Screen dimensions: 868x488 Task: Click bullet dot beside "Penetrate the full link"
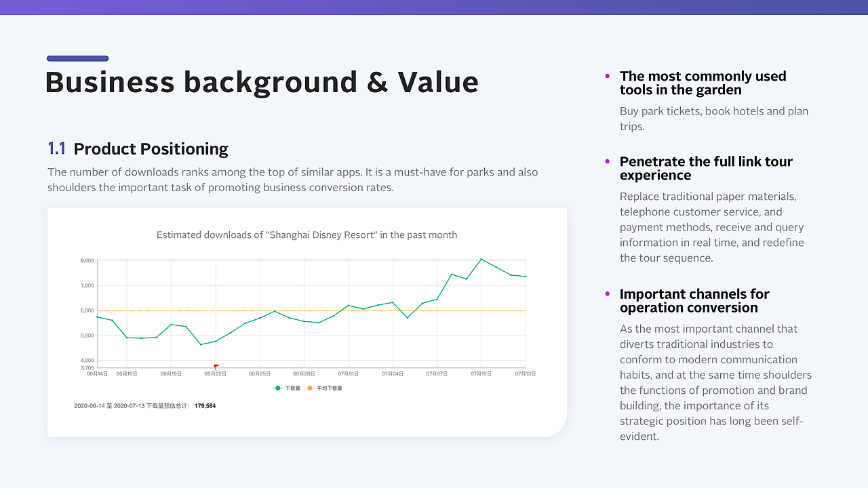pyautogui.click(x=607, y=161)
